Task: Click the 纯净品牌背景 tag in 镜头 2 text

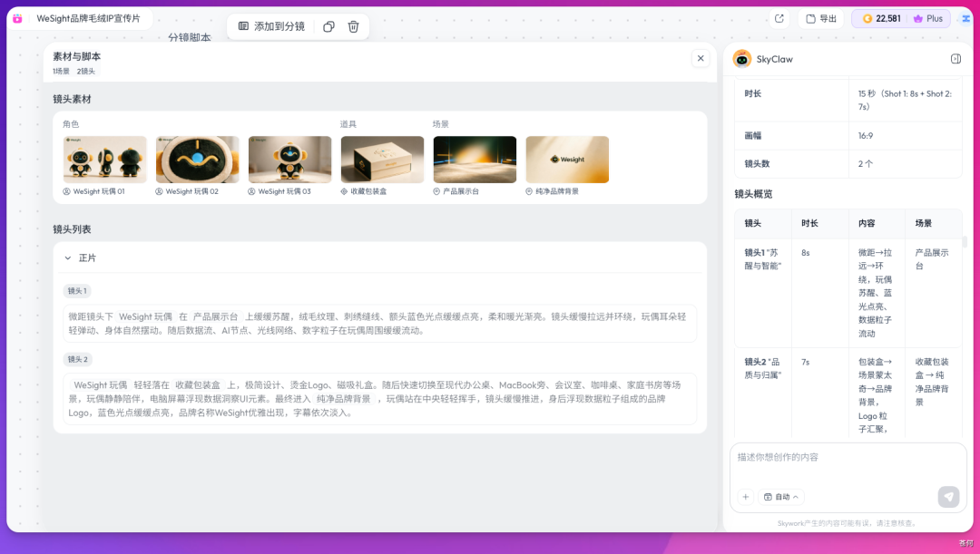Action: pyautogui.click(x=344, y=398)
